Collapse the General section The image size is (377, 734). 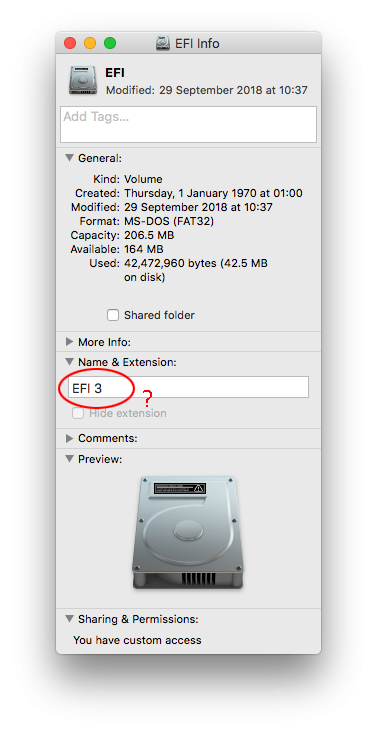point(69,158)
